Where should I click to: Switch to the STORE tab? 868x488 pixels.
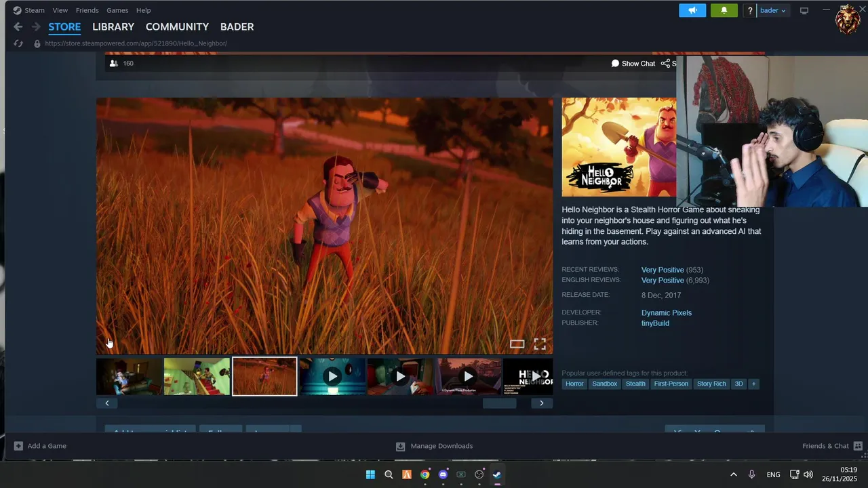pyautogui.click(x=64, y=26)
